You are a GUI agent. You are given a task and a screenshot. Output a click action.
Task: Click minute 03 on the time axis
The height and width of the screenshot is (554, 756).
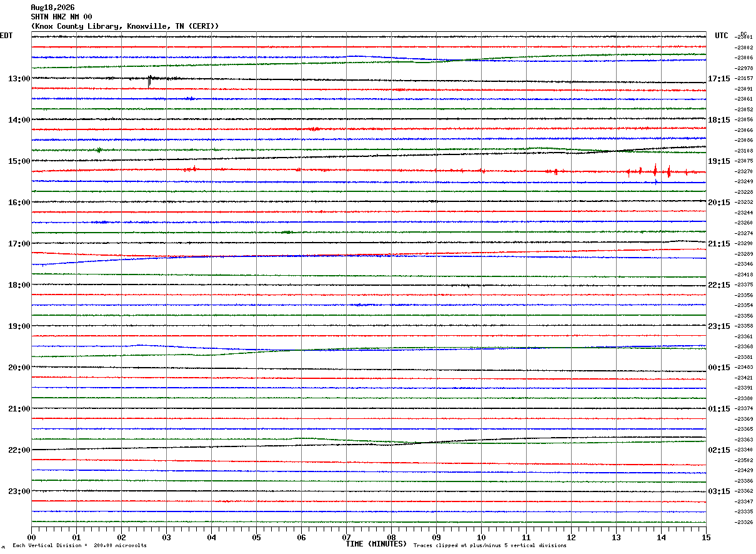click(x=166, y=538)
